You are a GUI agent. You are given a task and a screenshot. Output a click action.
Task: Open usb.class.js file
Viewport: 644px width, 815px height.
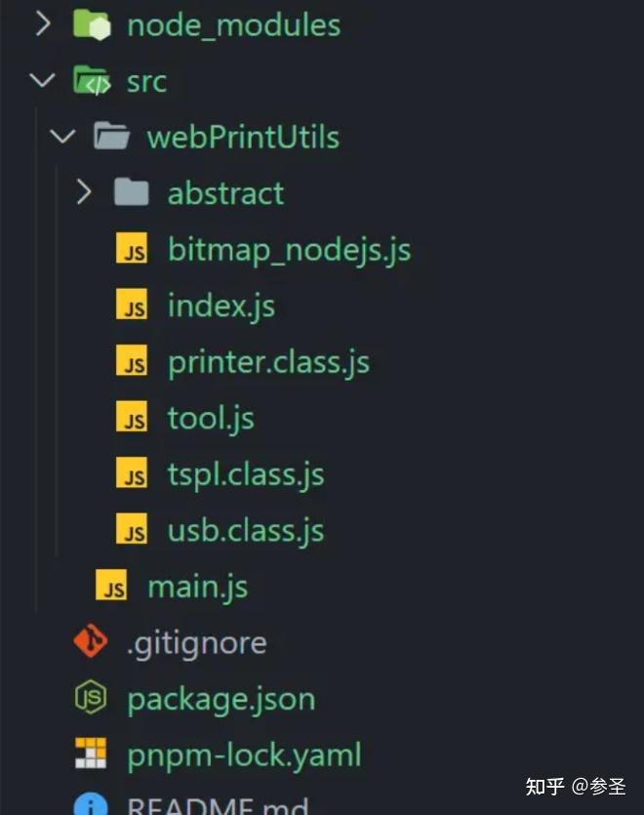click(x=246, y=530)
